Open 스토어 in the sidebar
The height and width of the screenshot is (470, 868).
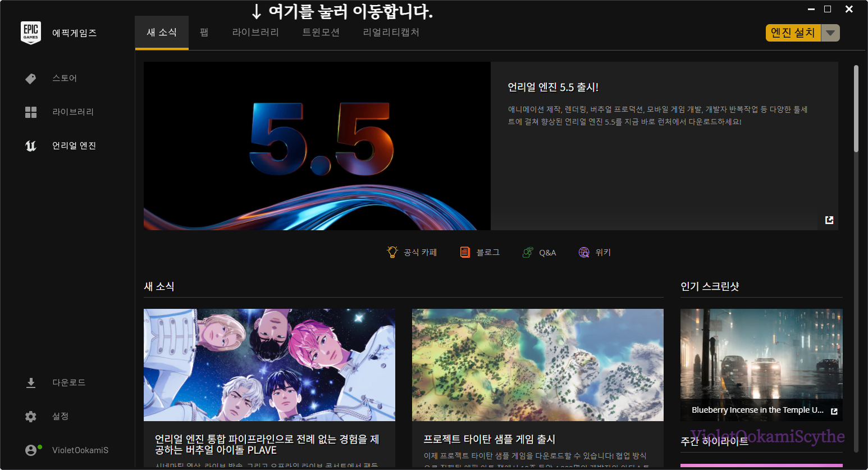pyautogui.click(x=65, y=79)
